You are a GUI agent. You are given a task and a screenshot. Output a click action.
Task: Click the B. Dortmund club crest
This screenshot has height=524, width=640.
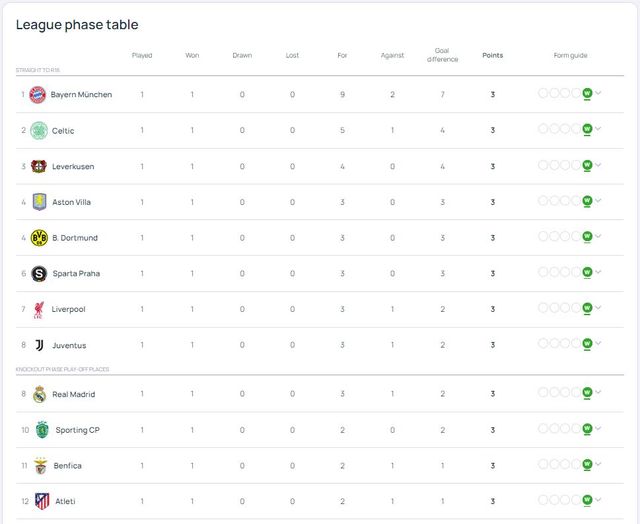point(39,238)
